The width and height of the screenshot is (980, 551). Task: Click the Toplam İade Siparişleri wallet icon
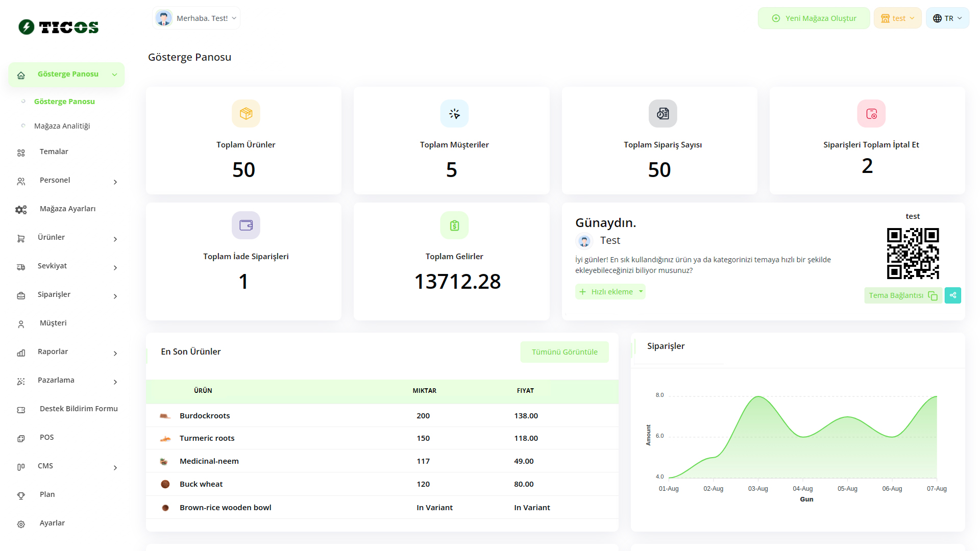(246, 225)
